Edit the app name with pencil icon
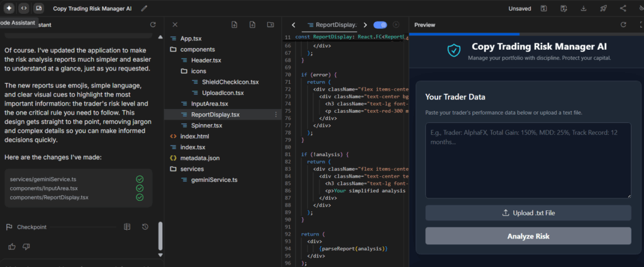 point(144,8)
